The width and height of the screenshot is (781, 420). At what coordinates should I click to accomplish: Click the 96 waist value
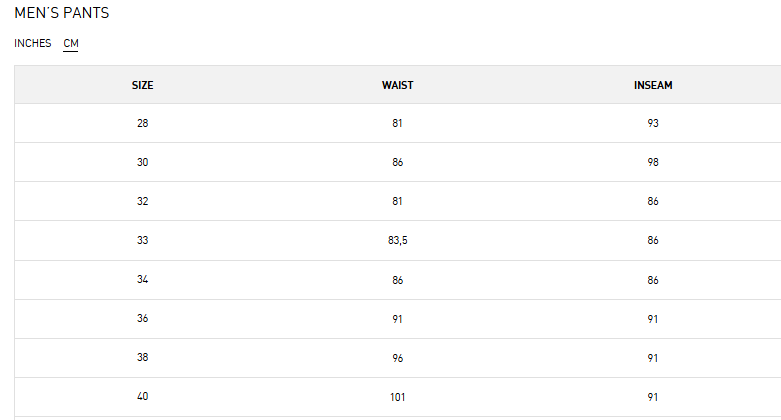click(397, 358)
